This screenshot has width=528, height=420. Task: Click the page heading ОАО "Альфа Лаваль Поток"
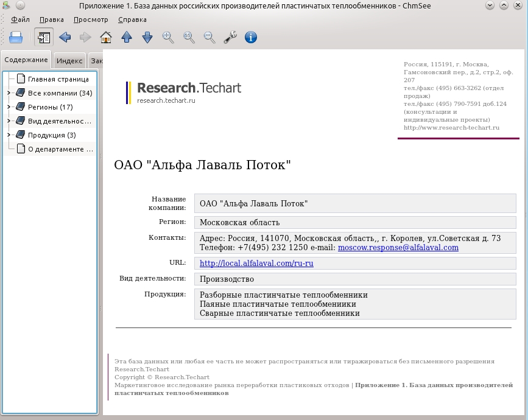tap(202, 165)
